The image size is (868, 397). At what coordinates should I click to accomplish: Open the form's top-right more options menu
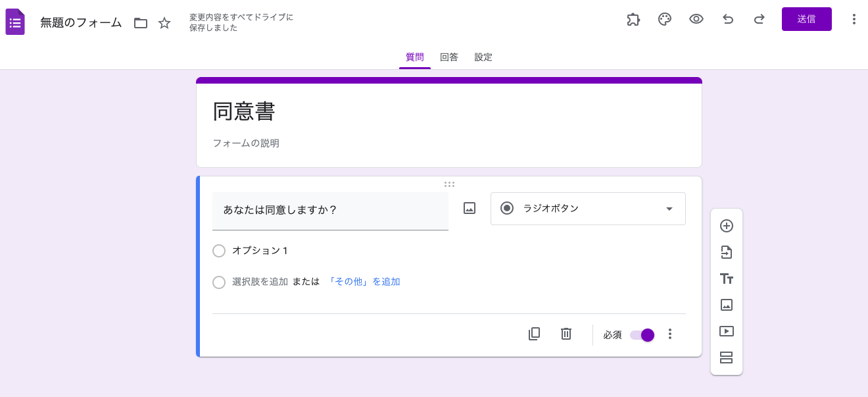[854, 19]
